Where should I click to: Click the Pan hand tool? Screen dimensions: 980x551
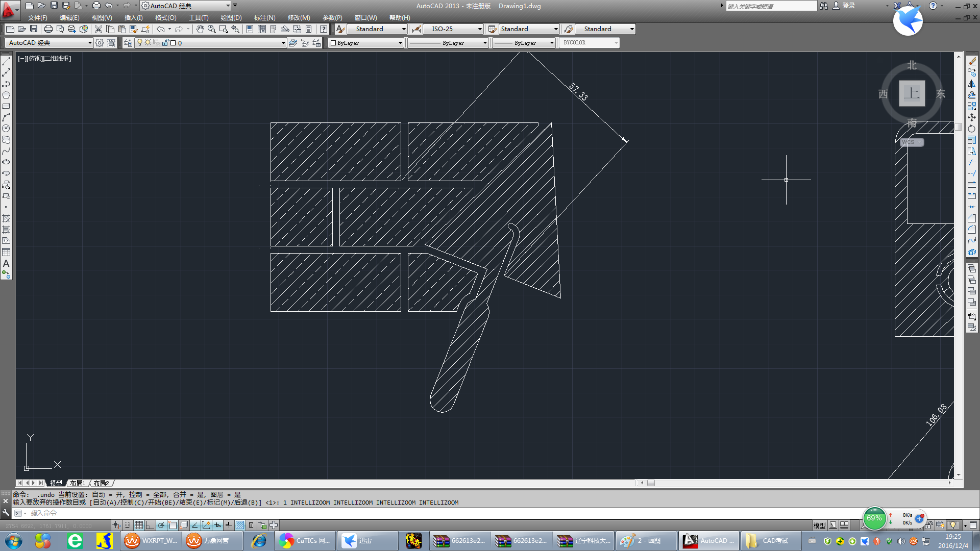click(x=200, y=29)
